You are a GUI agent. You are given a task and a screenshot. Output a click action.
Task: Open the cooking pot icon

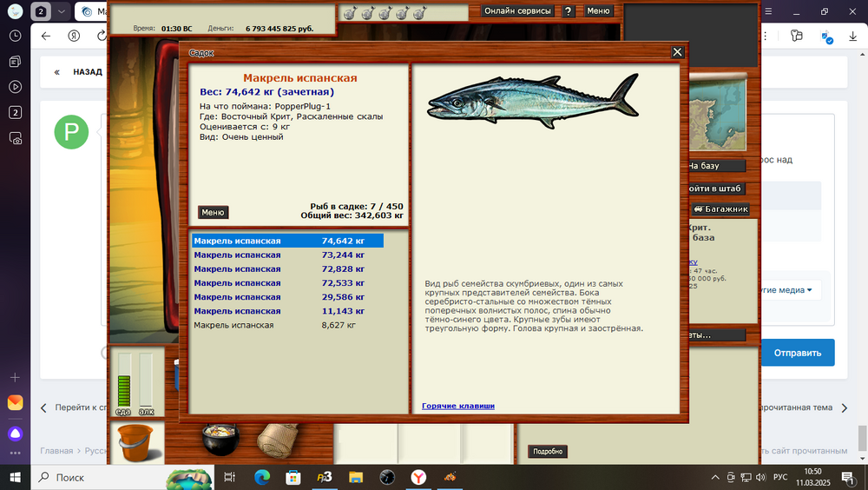(220, 440)
